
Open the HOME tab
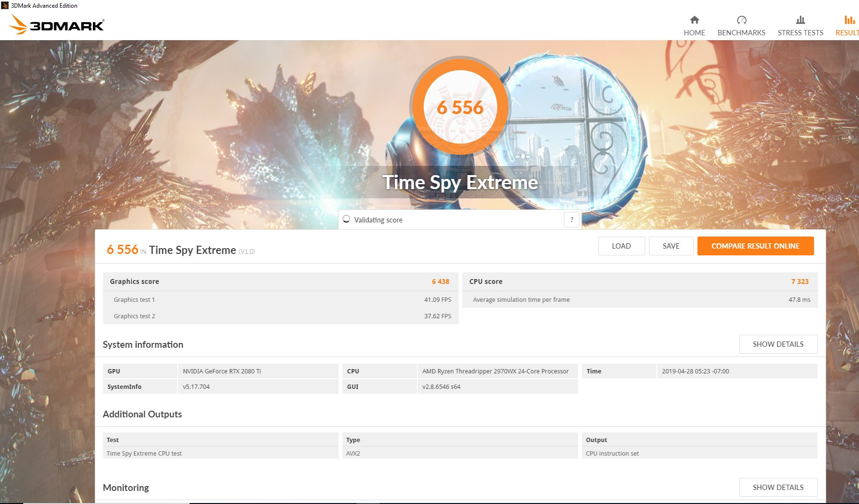[694, 32]
